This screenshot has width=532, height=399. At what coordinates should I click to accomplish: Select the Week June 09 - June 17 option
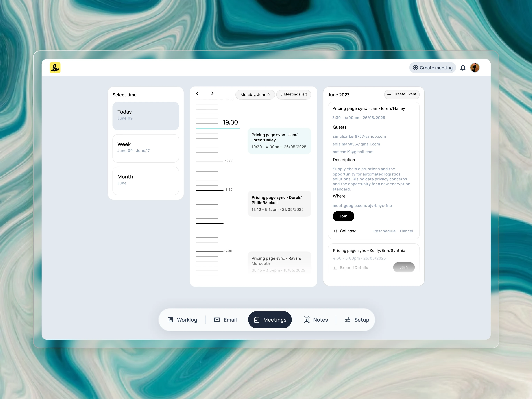pyautogui.click(x=146, y=148)
